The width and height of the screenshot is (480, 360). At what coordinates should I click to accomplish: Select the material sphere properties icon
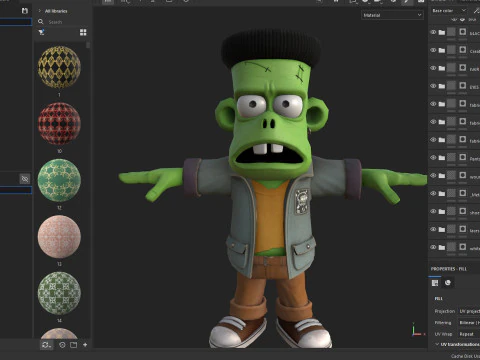(448, 283)
